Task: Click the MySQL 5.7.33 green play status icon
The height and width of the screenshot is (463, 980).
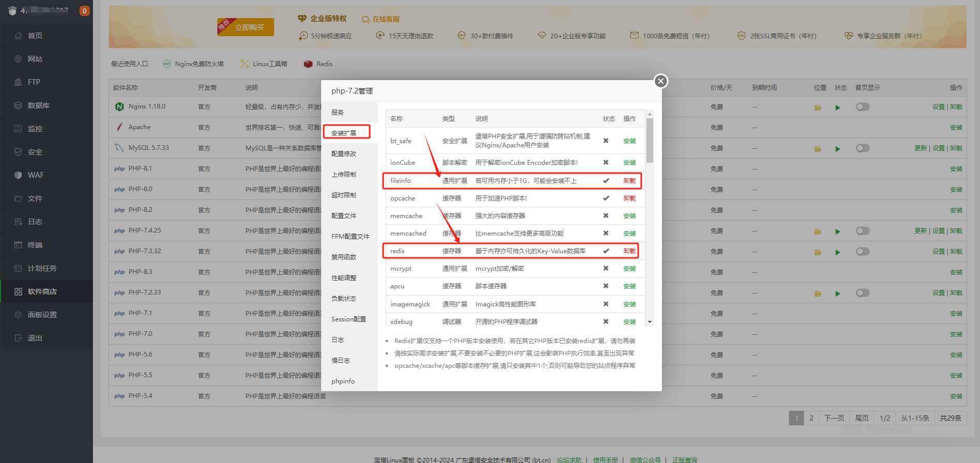Action: (x=837, y=149)
